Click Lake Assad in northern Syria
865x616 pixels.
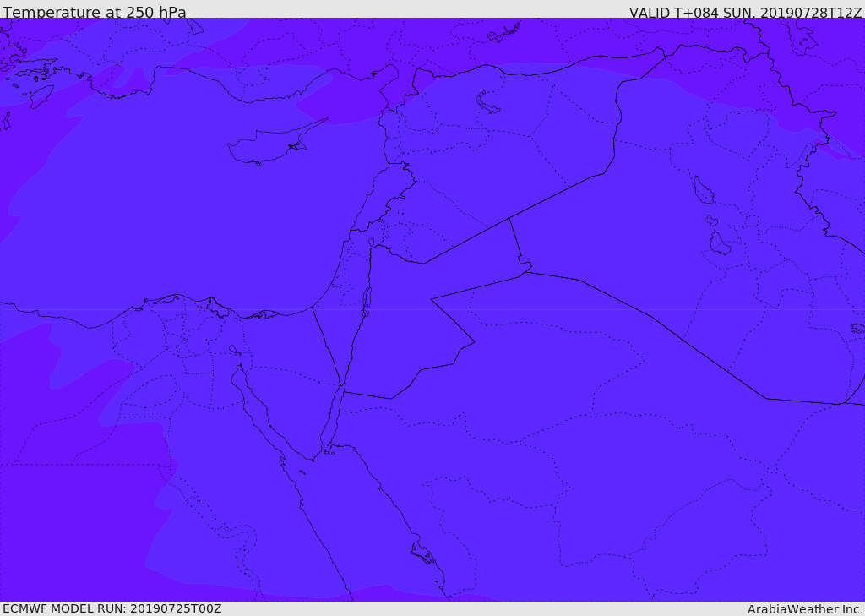(488, 103)
